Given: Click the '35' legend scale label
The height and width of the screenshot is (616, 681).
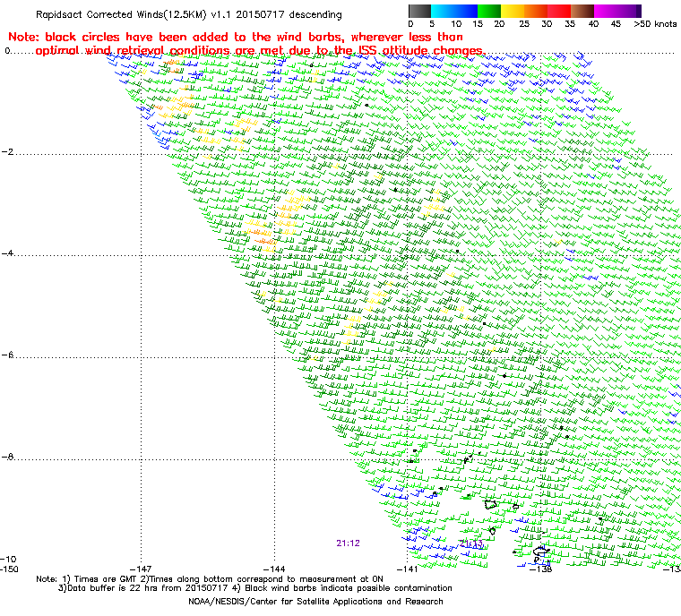Looking at the screenshot, I should (x=570, y=24).
